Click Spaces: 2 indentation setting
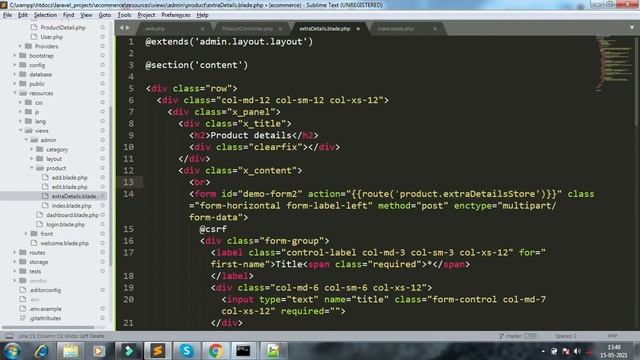 [x=566, y=336]
